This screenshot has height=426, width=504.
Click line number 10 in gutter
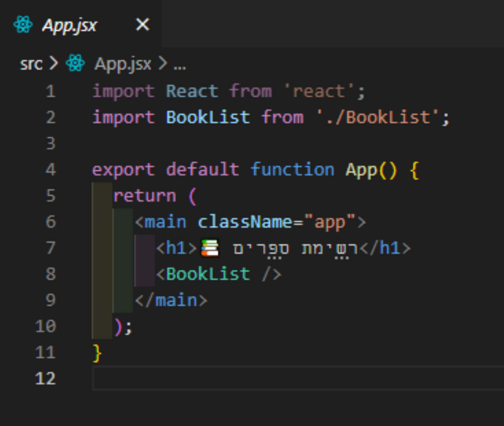click(45, 326)
